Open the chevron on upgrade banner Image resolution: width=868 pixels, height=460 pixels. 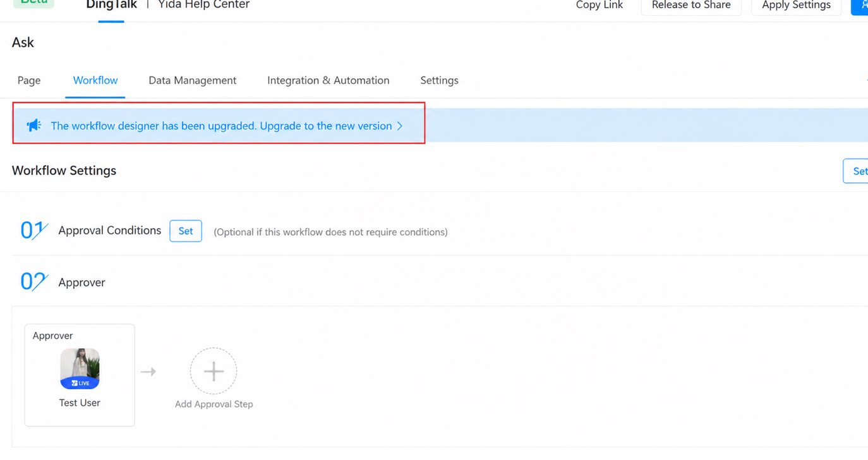(400, 126)
